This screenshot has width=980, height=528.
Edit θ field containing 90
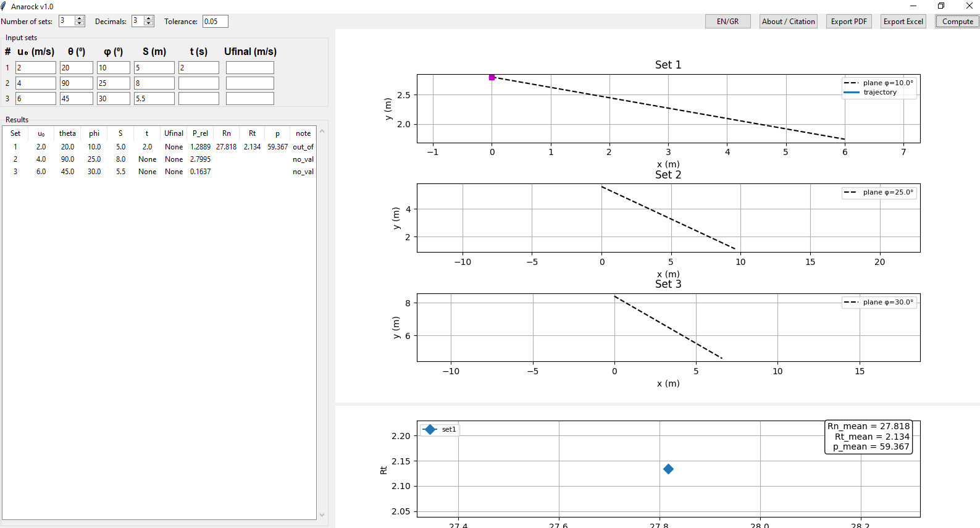point(77,83)
